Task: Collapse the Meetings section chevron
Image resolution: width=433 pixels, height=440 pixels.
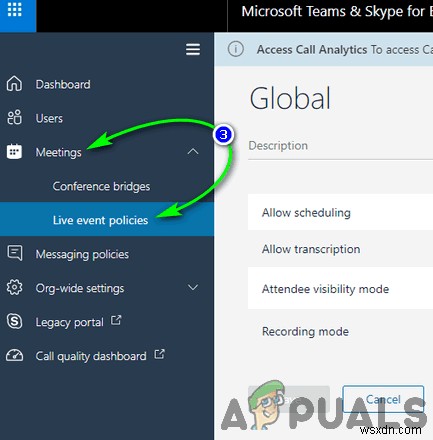Action: coord(193,152)
